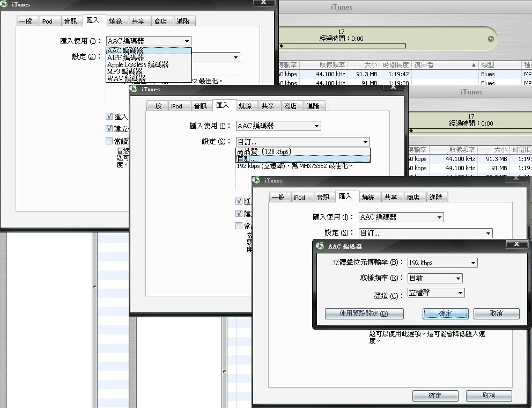Select WAV 編碼器 from the encoder list
Image resolution: width=532 pixels, height=408 pixels.
(126, 78)
